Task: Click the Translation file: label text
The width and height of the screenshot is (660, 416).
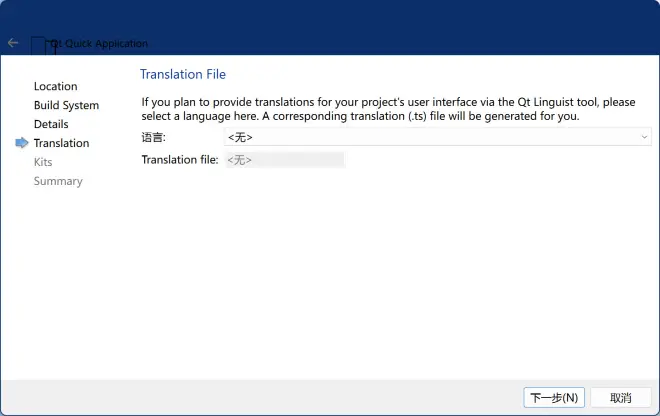Action: 180,160
